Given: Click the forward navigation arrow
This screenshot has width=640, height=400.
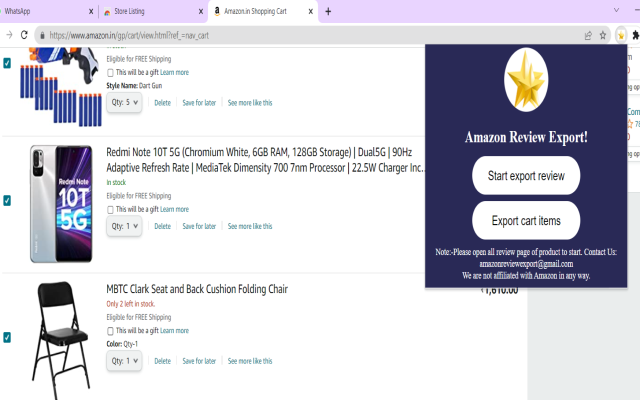Looking at the screenshot, I should [9, 35].
